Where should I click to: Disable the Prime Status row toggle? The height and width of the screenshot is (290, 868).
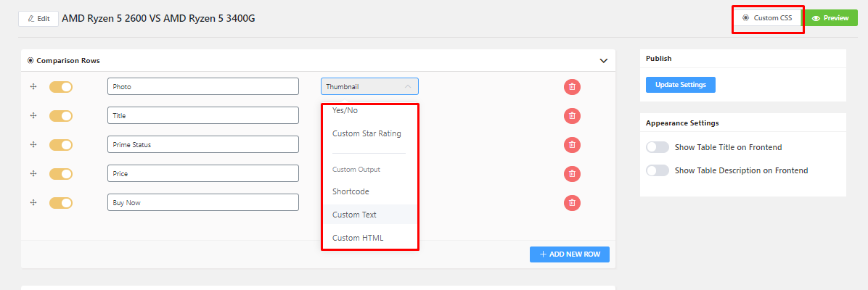point(61,144)
